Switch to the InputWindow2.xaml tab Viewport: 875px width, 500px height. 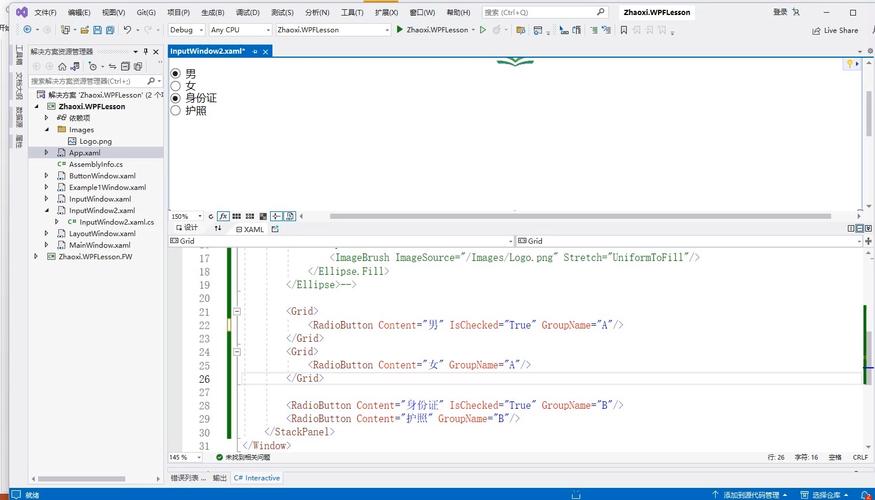208,51
